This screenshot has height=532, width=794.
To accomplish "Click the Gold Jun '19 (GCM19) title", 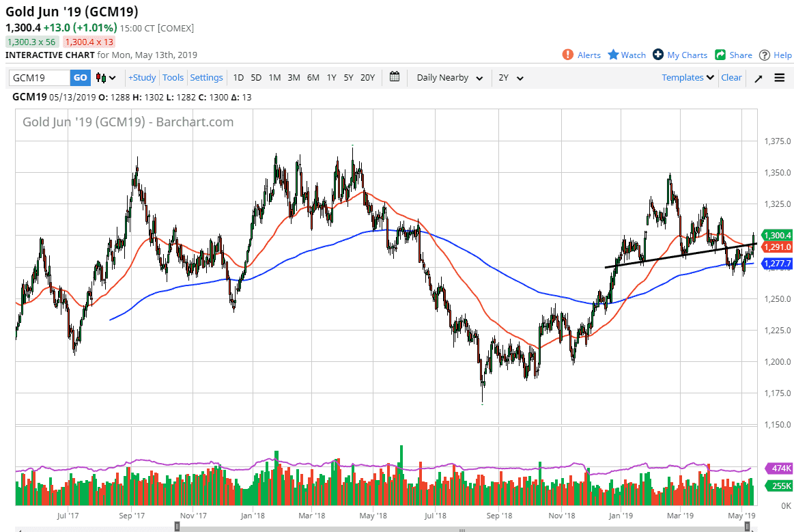I will [x=72, y=12].
